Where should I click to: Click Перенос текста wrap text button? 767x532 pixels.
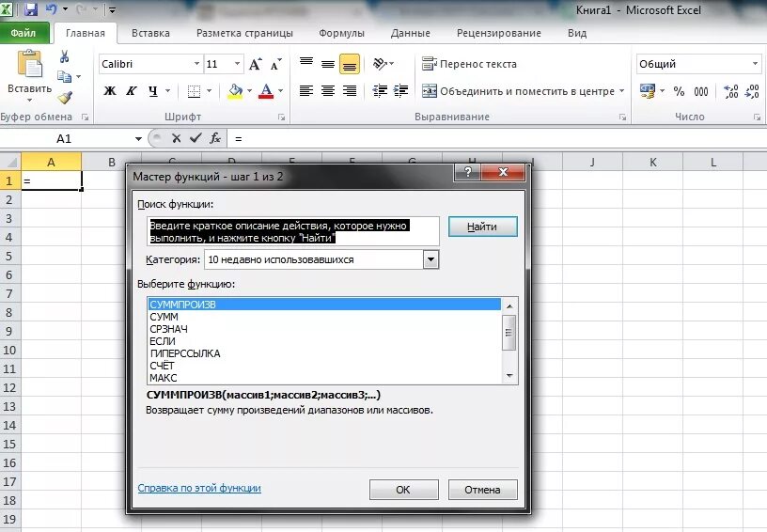pos(469,64)
